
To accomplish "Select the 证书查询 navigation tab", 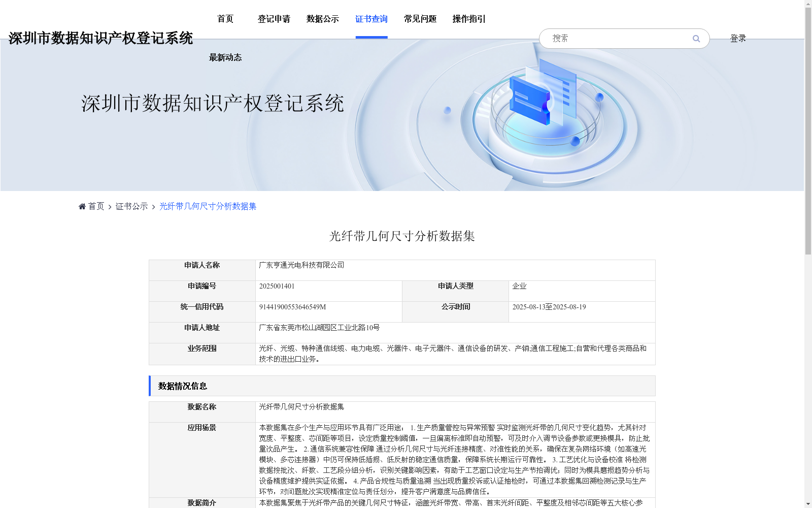I will pyautogui.click(x=371, y=19).
